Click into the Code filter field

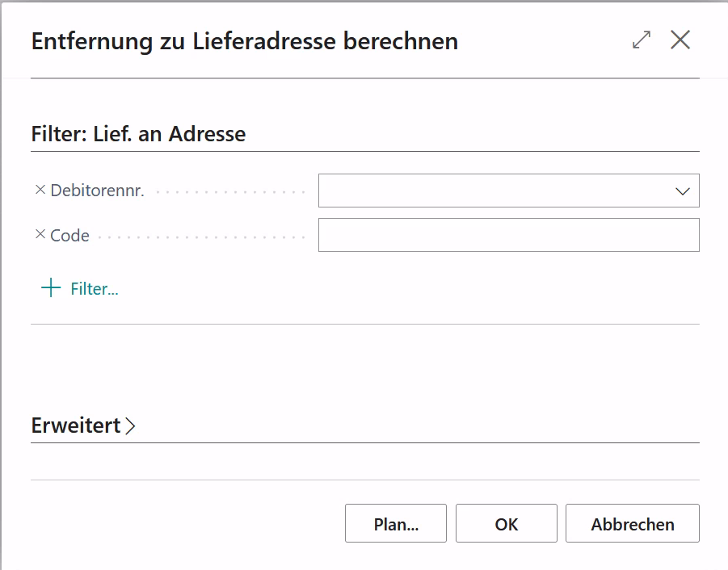point(508,236)
